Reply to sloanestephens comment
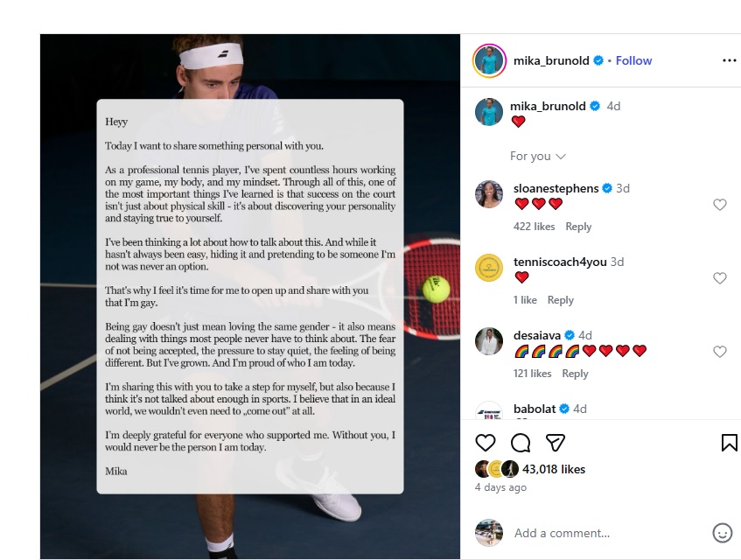This screenshot has height=560, width=741. click(578, 227)
